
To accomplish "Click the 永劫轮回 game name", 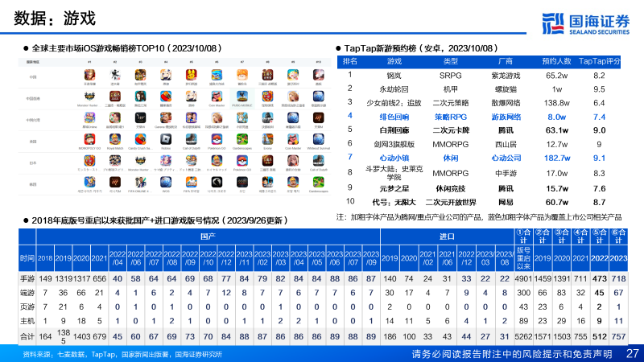I will [x=394, y=89].
